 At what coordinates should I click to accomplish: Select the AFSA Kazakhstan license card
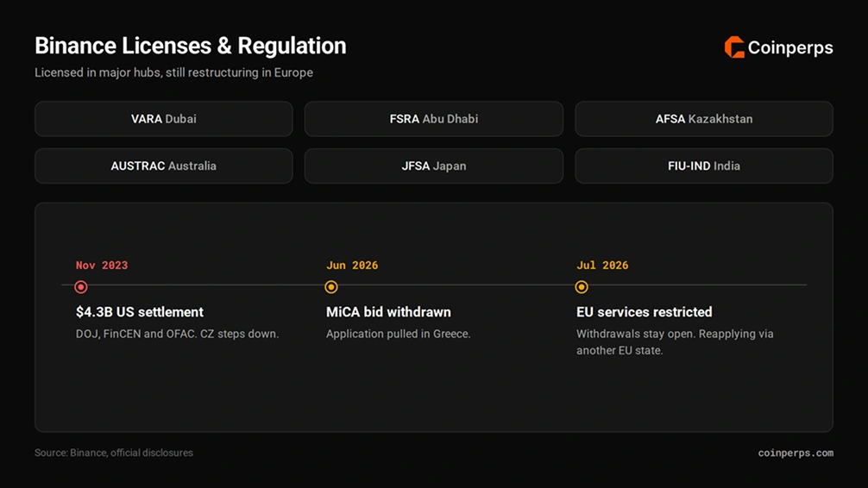click(704, 119)
